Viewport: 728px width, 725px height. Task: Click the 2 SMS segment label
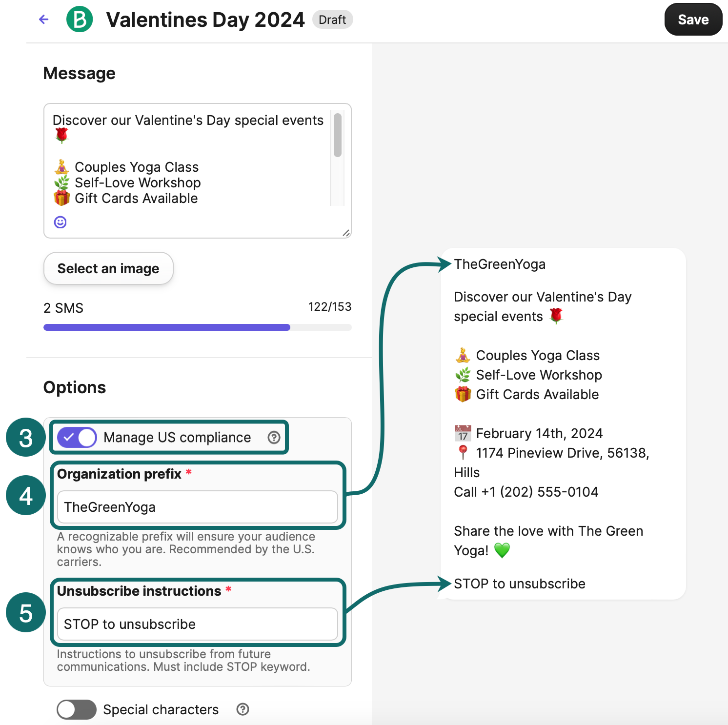coord(63,307)
